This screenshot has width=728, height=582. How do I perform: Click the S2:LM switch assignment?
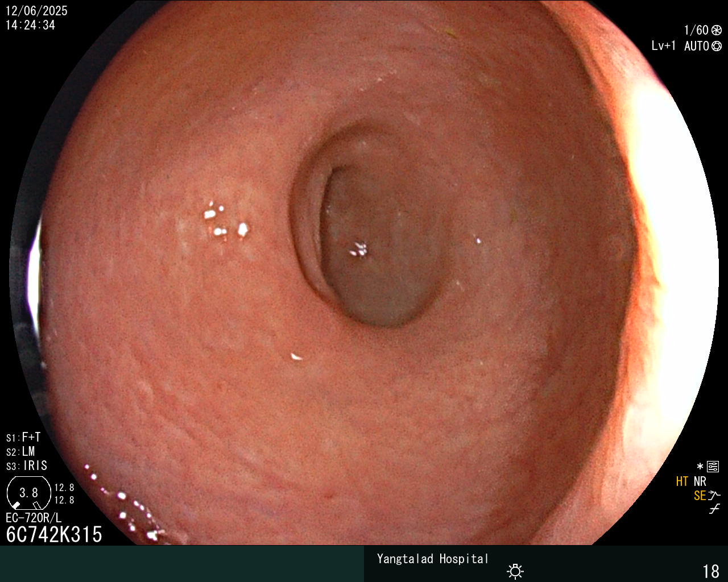click(x=20, y=452)
